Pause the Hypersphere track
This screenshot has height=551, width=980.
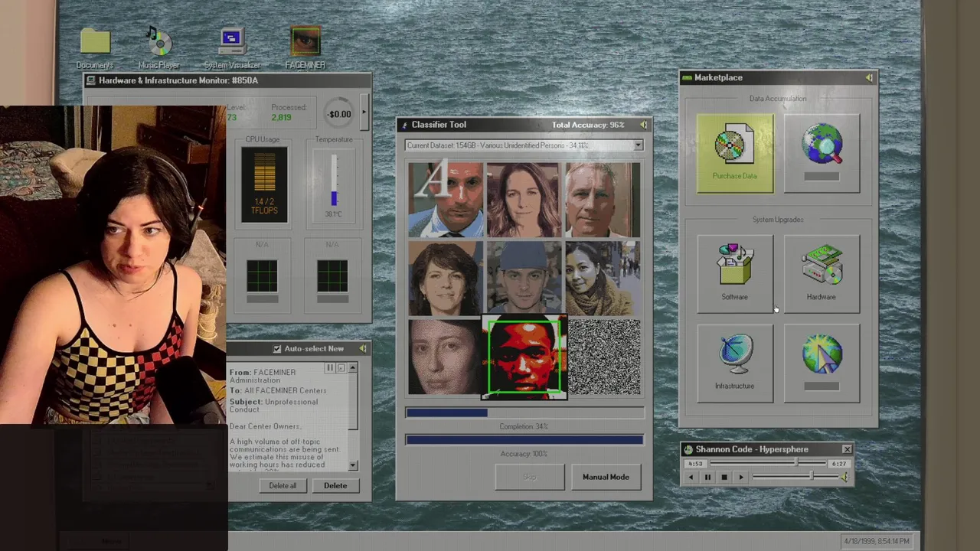[707, 478]
